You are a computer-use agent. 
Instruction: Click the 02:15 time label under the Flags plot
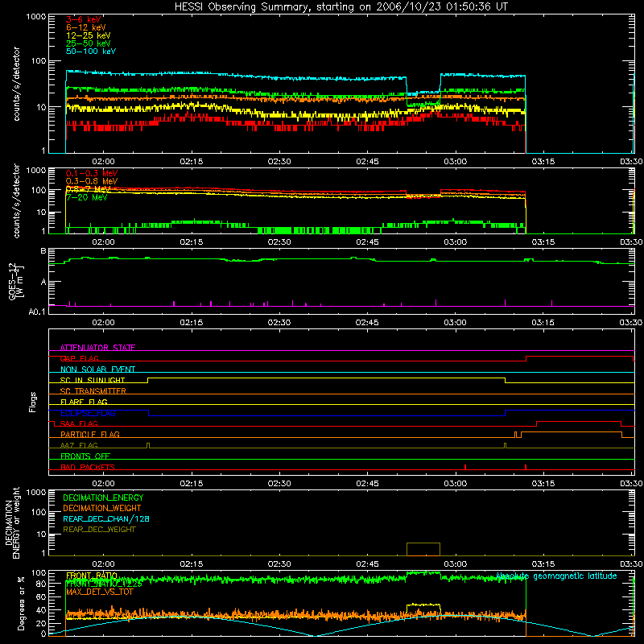[191, 484]
